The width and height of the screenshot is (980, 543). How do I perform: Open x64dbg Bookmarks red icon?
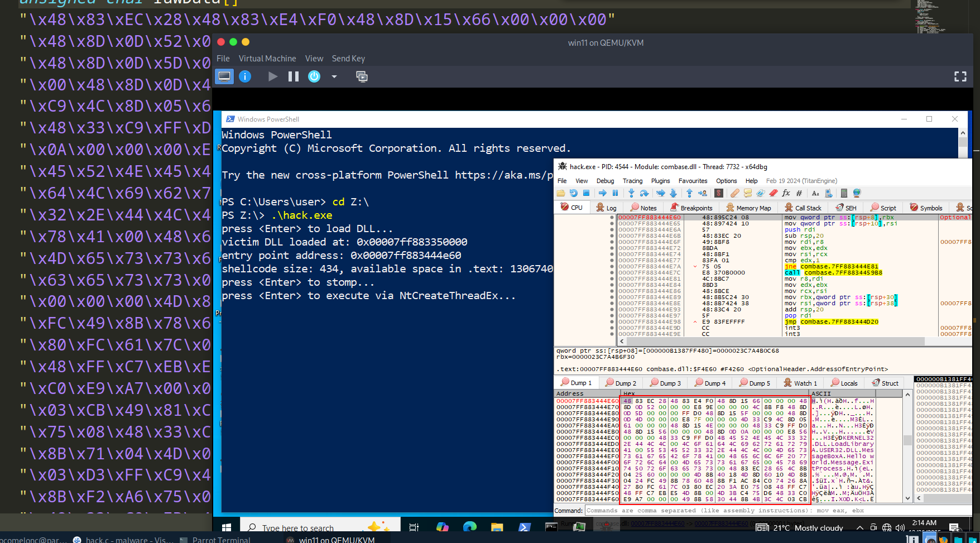click(773, 193)
